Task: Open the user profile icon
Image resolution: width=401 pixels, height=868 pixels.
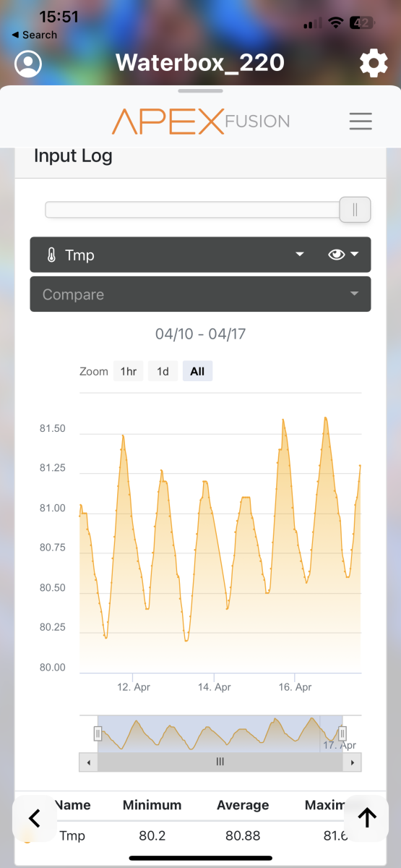Action: coord(28,64)
